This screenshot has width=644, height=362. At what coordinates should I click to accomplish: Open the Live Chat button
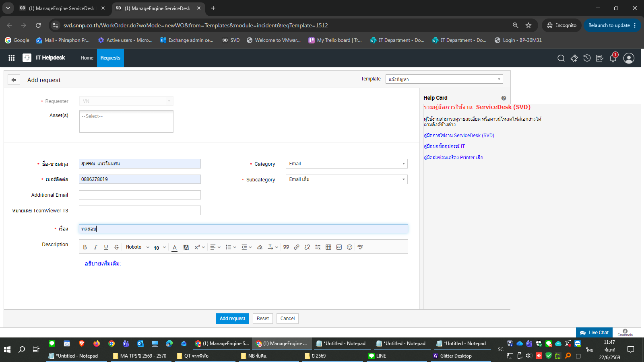point(594,333)
